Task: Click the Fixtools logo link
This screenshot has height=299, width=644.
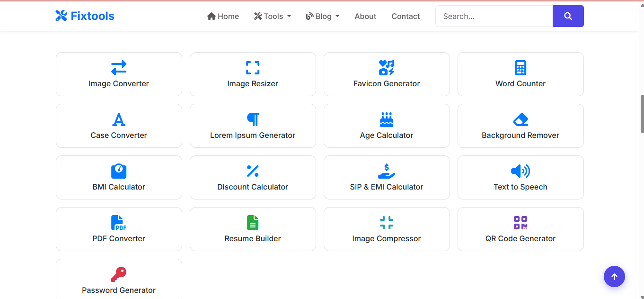Action: tap(85, 16)
